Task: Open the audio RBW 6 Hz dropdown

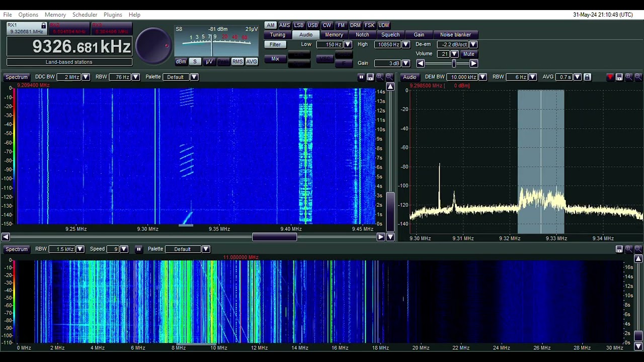Action: [x=533, y=77]
